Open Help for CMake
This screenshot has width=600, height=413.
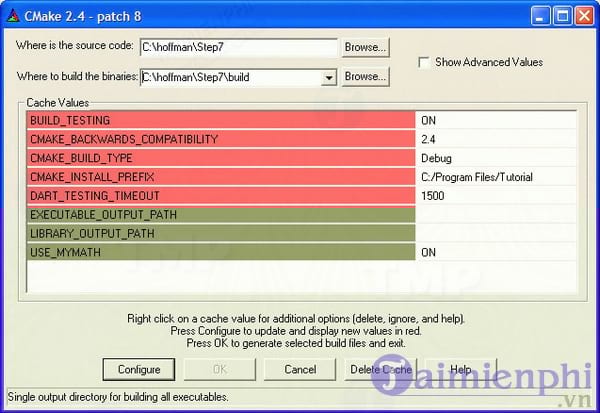click(x=460, y=369)
